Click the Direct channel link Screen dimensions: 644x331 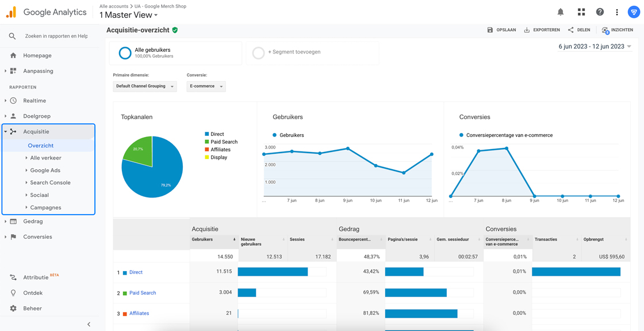(x=136, y=272)
